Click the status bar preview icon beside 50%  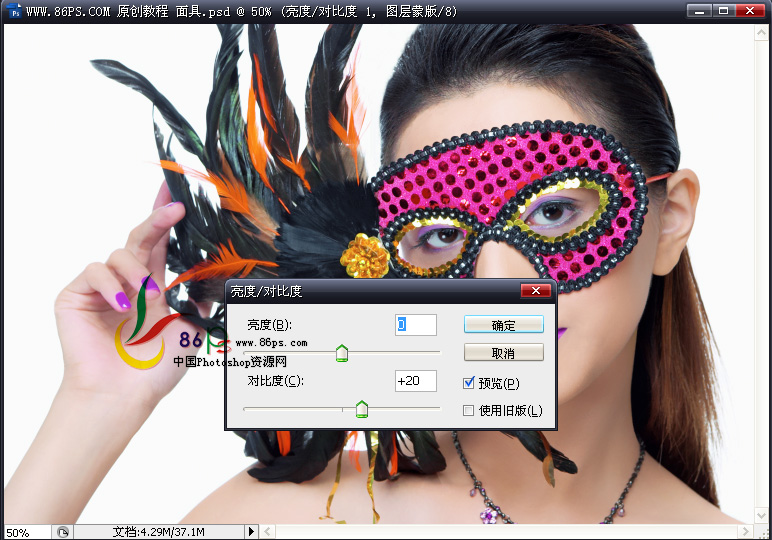(x=62, y=532)
